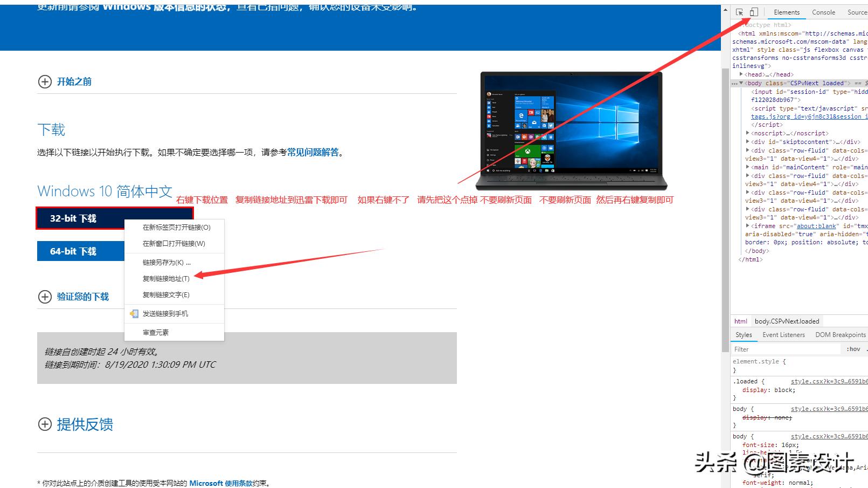Click the 32-bit 下载 button
The width and height of the screenshot is (868, 488).
(x=115, y=218)
